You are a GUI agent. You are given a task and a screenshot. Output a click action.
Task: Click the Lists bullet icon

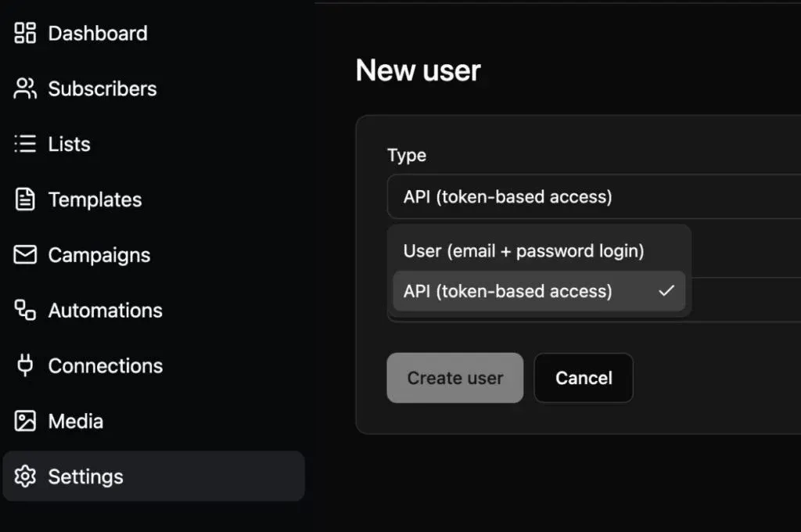[x=25, y=144]
